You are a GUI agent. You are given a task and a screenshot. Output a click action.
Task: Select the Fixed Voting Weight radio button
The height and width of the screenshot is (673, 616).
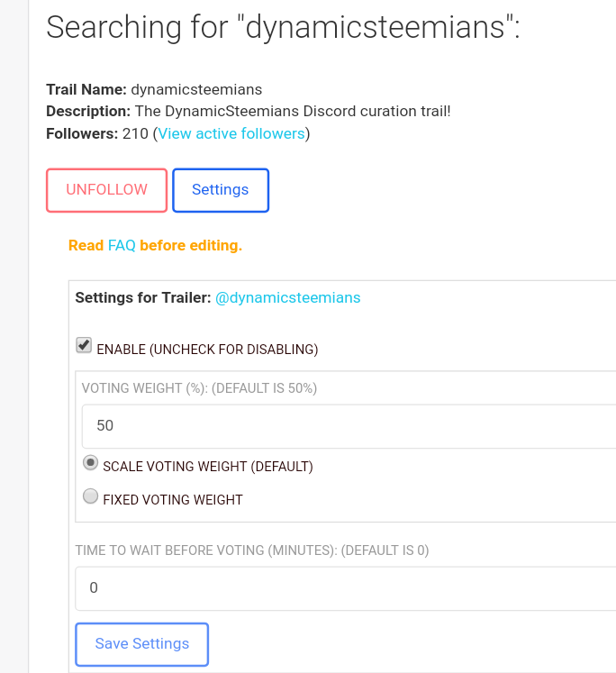tap(91, 496)
